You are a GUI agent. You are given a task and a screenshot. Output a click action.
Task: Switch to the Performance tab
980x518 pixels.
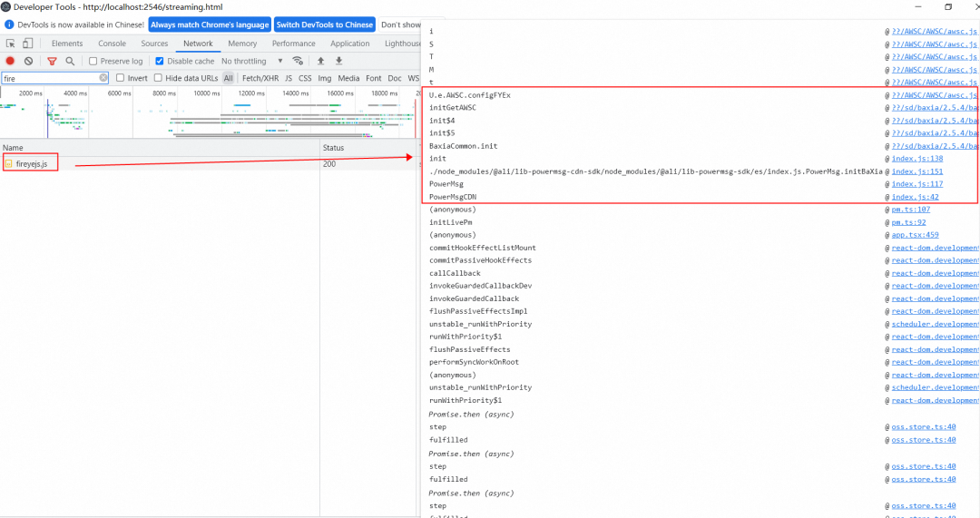click(x=294, y=44)
